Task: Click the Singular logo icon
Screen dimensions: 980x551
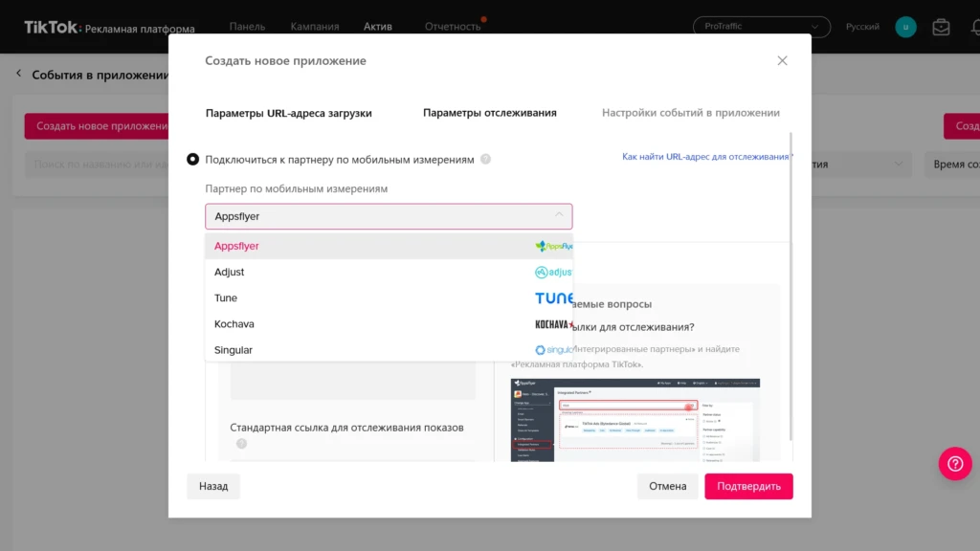Action: pyautogui.click(x=554, y=350)
